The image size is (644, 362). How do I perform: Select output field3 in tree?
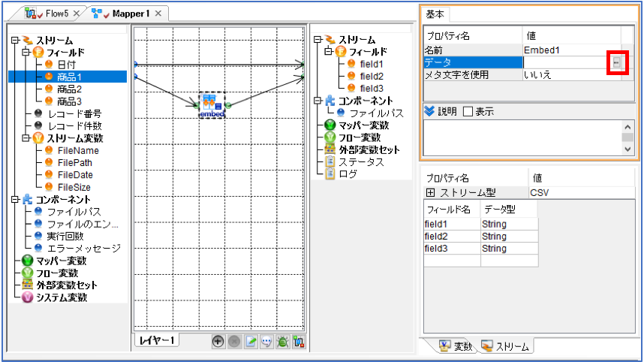(372, 88)
